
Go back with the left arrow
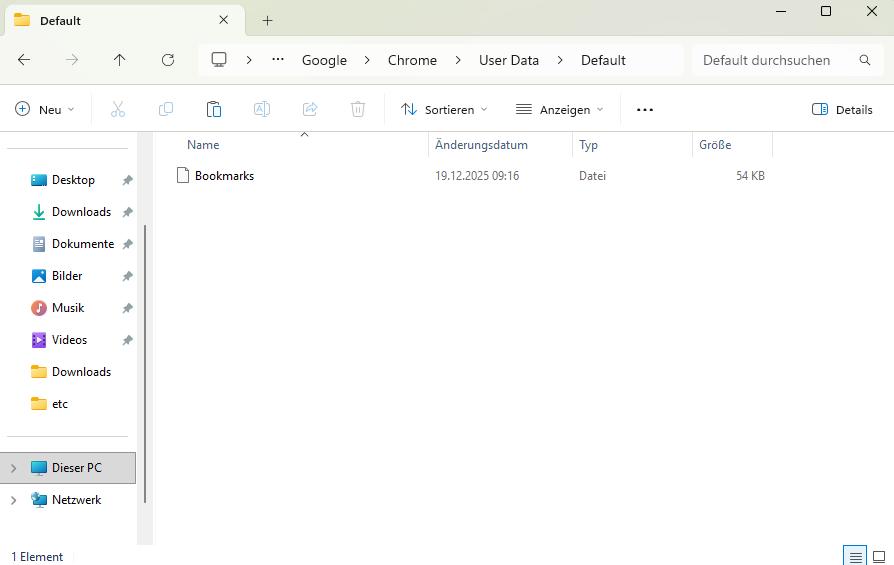coord(24,60)
